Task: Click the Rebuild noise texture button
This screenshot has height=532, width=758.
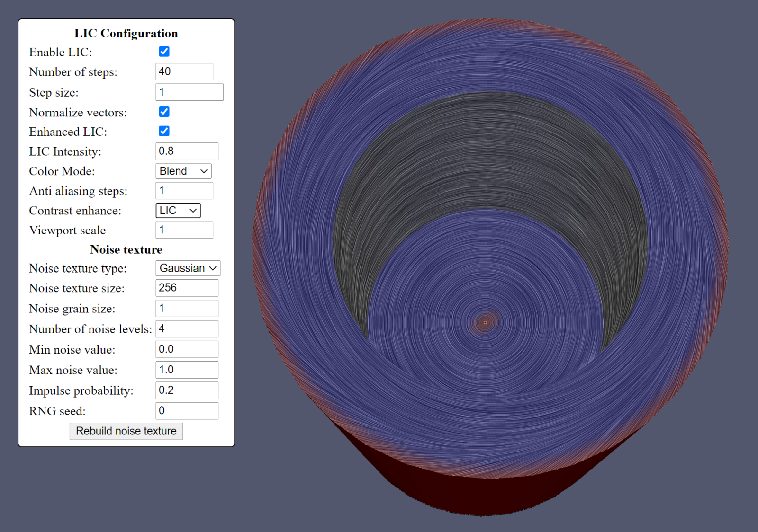Action: (x=126, y=431)
